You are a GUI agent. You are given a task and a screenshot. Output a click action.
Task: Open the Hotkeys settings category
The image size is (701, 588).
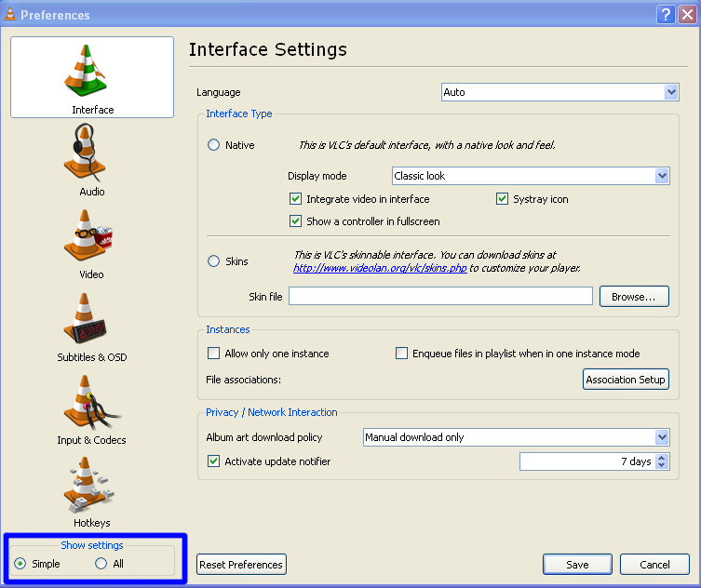click(91, 492)
